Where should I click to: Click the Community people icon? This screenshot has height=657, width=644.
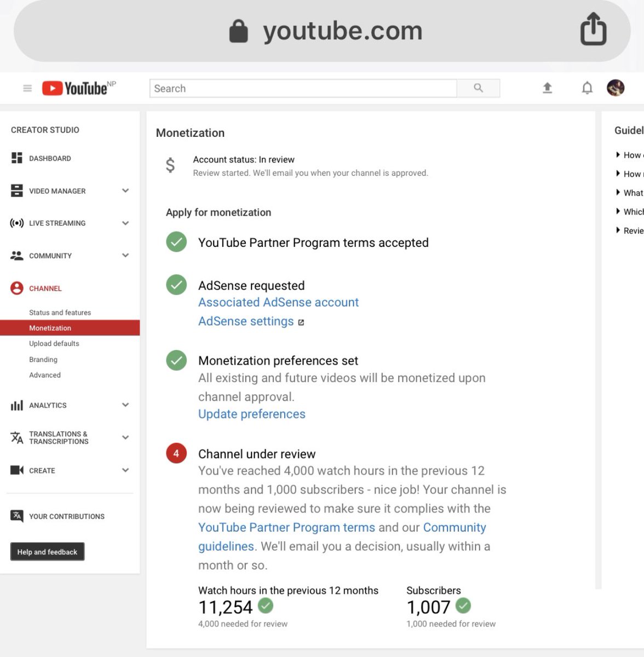(17, 256)
